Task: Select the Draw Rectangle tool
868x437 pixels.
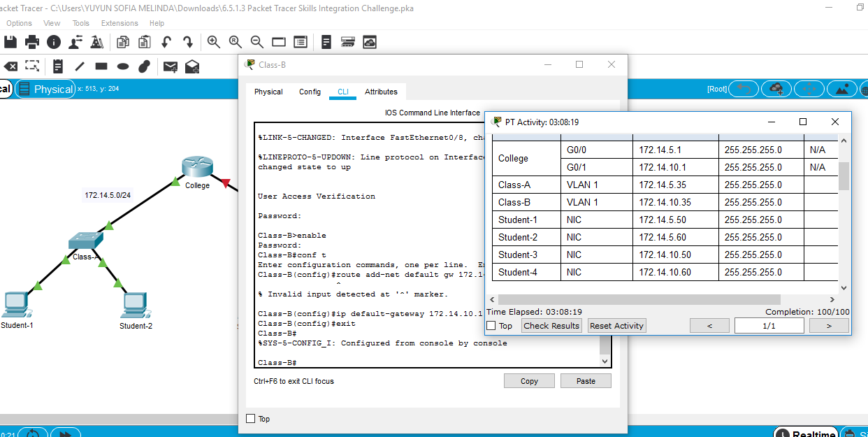Action: tap(101, 66)
